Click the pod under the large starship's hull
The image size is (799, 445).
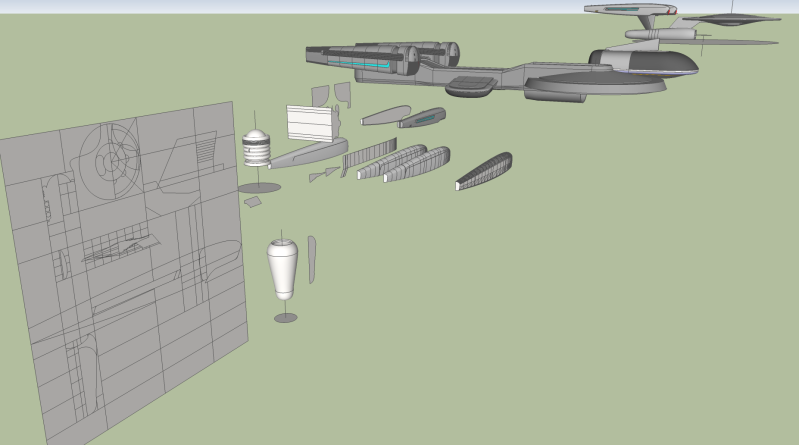click(x=471, y=86)
